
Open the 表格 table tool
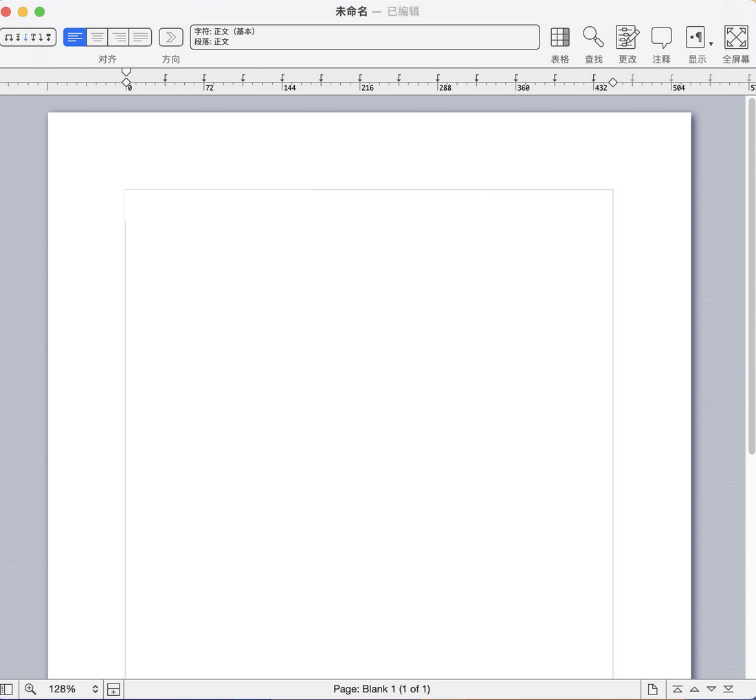[x=559, y=37]
